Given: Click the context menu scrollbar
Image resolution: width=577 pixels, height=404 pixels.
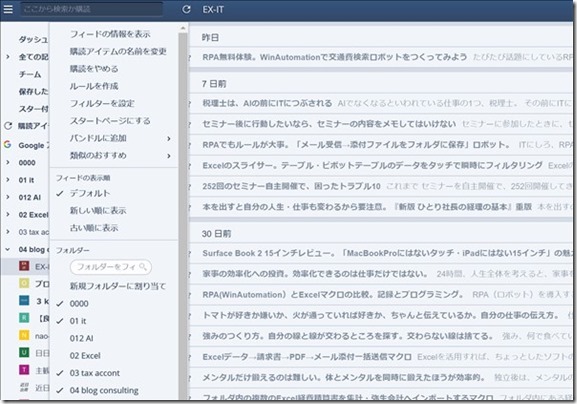Looking at the screenshot, I should tap(183, 215).
